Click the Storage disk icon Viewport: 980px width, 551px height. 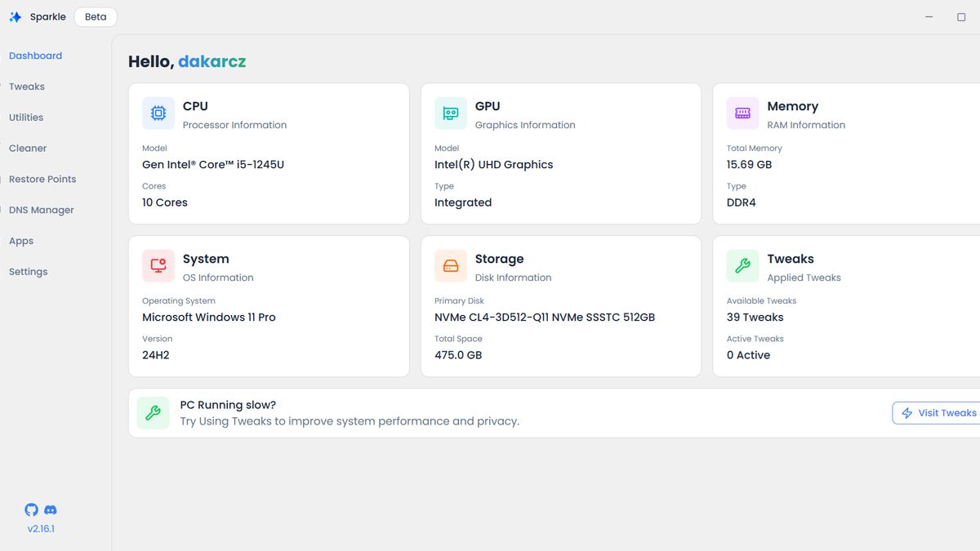(451, 266)
